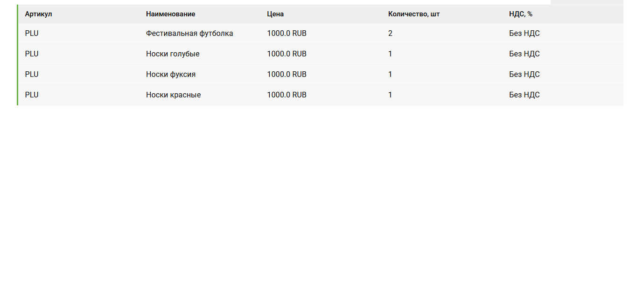Select the Цена column header
The height and width of the screenshot is (302, 644).
[x=275, y=14]
